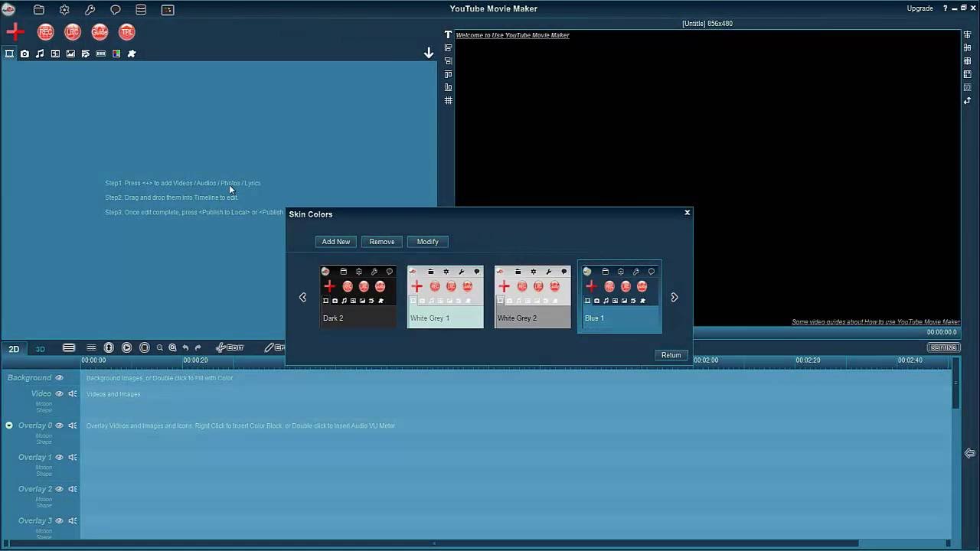Click the skin colors icon in top bar

(168, 10)
